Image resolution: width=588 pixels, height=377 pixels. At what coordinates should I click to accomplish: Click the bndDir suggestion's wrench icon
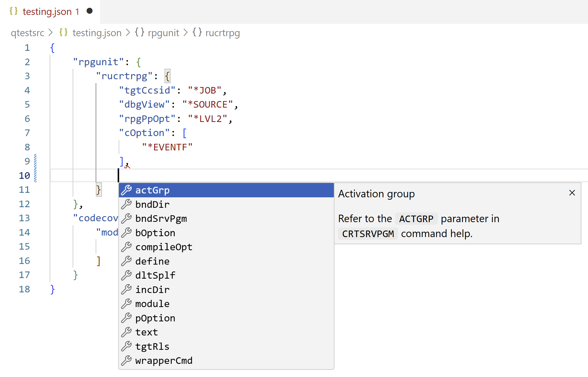[x=127, y=204]
